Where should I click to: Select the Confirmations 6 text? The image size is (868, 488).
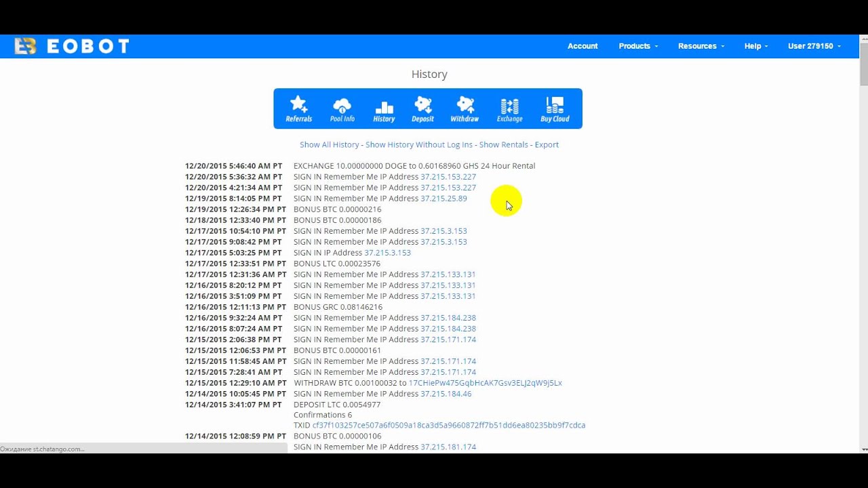click(x=323, y=415)
